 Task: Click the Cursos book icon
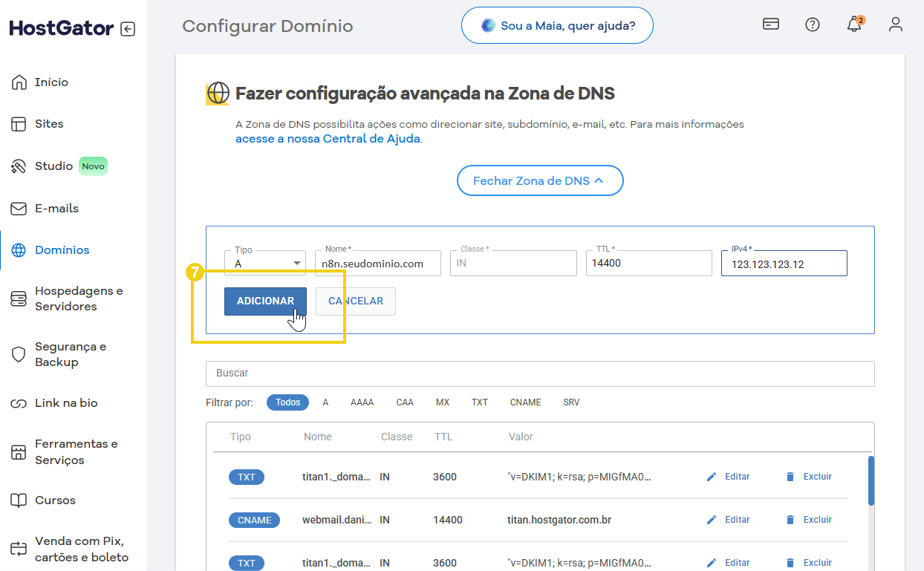click(19, 500)
